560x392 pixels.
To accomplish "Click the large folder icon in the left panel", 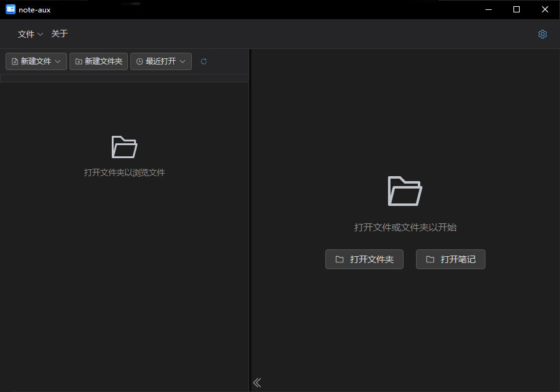I will pos(124,146).
